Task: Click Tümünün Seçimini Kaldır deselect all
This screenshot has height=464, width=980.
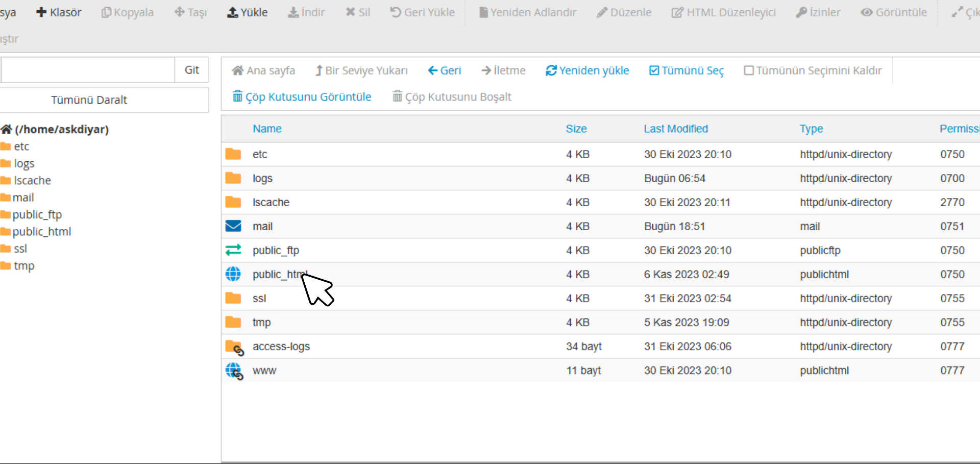Action: 813,70
